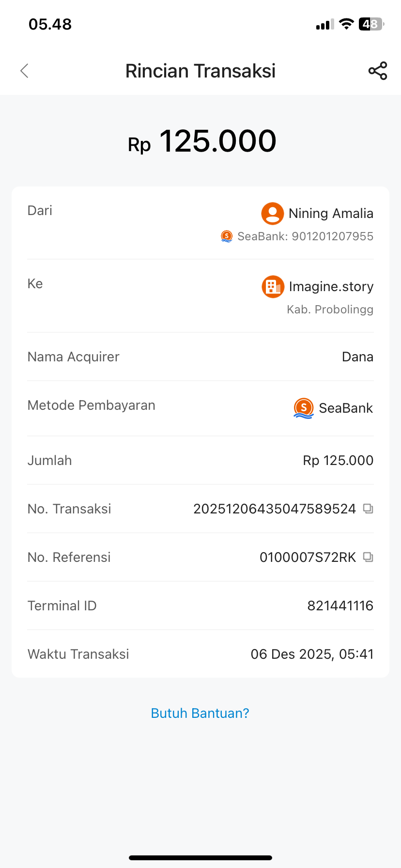Open the Butuh Bantuan? help link
This screenshot has height=868, width=401.
pyautogui.click(x=200, y=713)
